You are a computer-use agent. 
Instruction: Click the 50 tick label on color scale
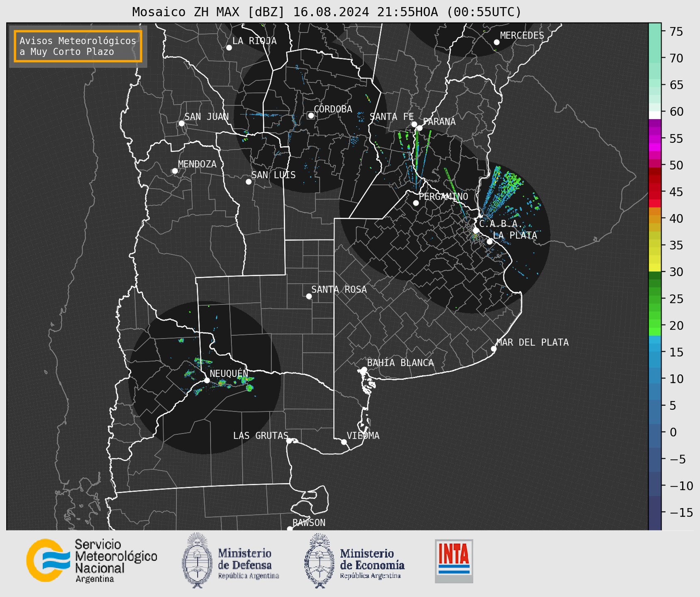676,165
